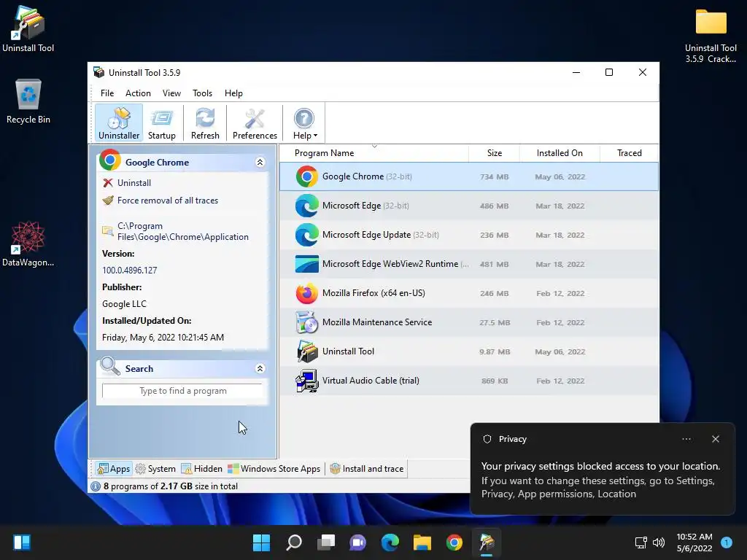Screen dimensions: 747x560
Task: Click the red X Uninstall icon
Action: click(x=108, y=183)
